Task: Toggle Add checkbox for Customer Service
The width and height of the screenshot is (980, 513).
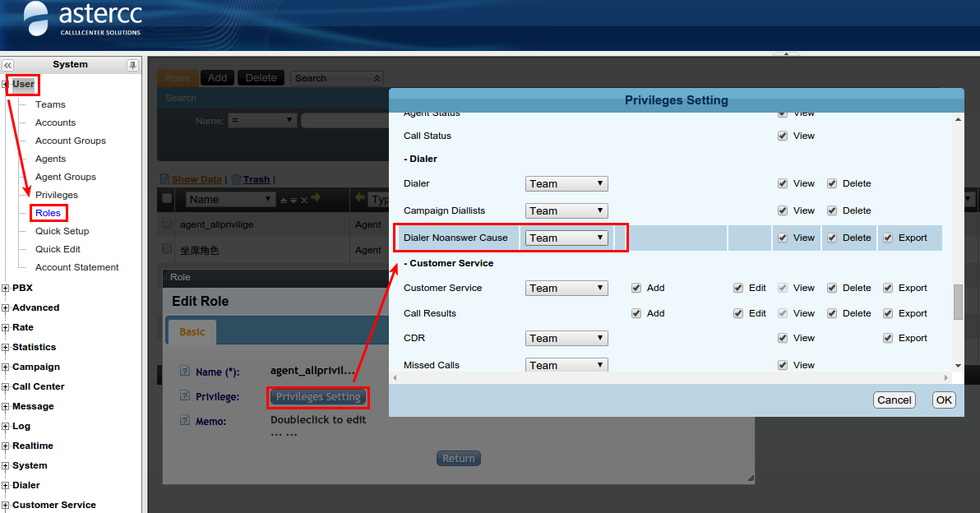Action: click(x=636, y=289)
